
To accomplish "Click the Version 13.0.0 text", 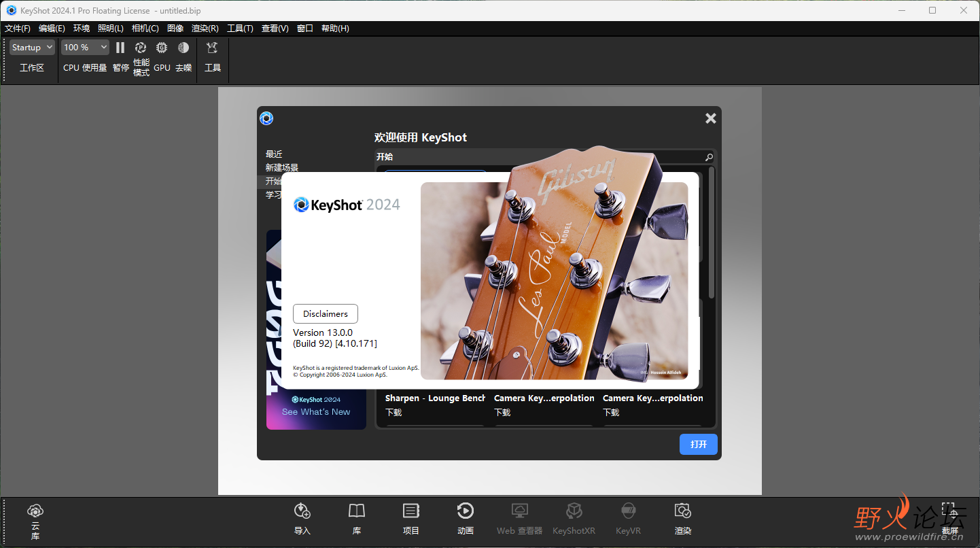I will click(x=323, y=332).
